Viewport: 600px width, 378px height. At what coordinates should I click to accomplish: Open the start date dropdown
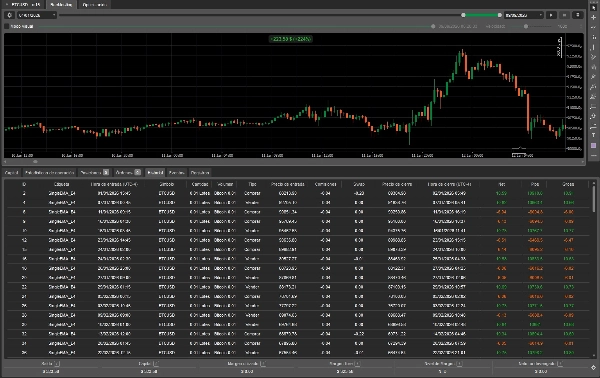(x=37, y=15)
